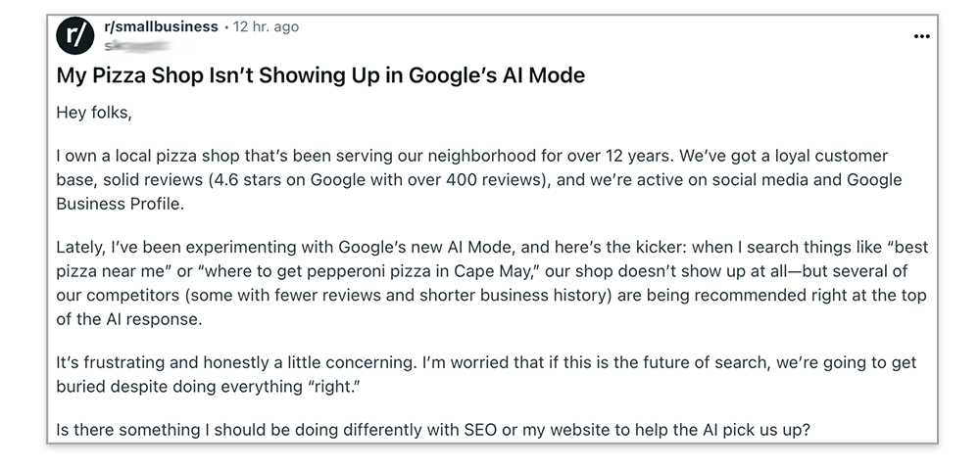Image resolution: width=980 pixels, height=470 pixels.
Task: Click the line "of the AI response."
Action: [129, 319]
